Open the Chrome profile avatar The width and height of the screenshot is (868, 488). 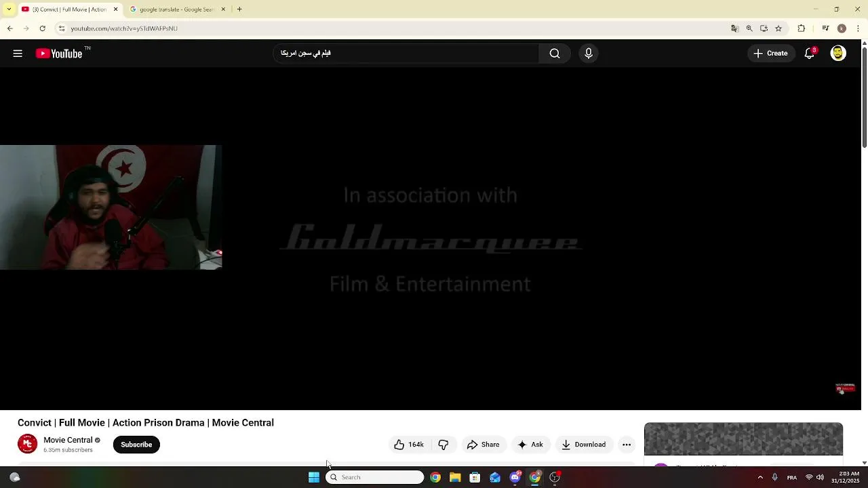point(842,28)
